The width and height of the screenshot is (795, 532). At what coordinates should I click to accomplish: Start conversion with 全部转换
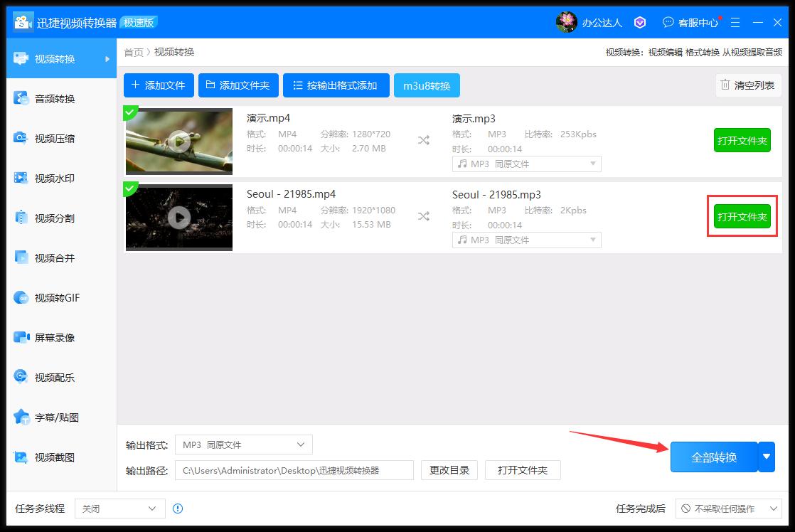pos(714,457)
